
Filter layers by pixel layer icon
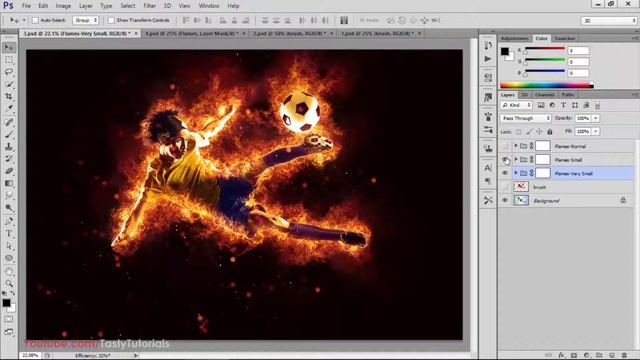[x=541, y=105]
